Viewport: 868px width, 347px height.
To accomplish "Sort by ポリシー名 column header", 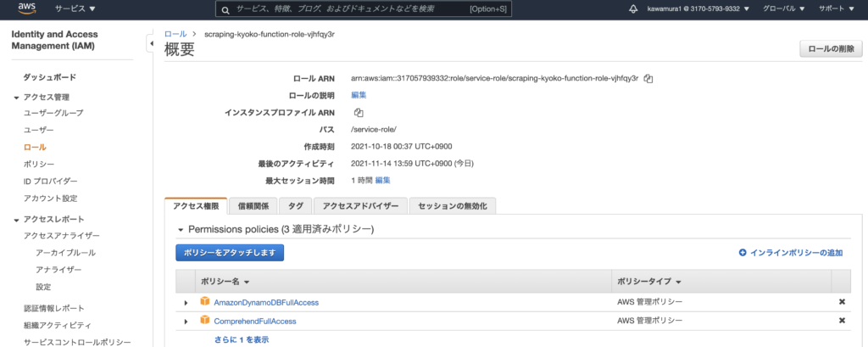I will 225,282.
